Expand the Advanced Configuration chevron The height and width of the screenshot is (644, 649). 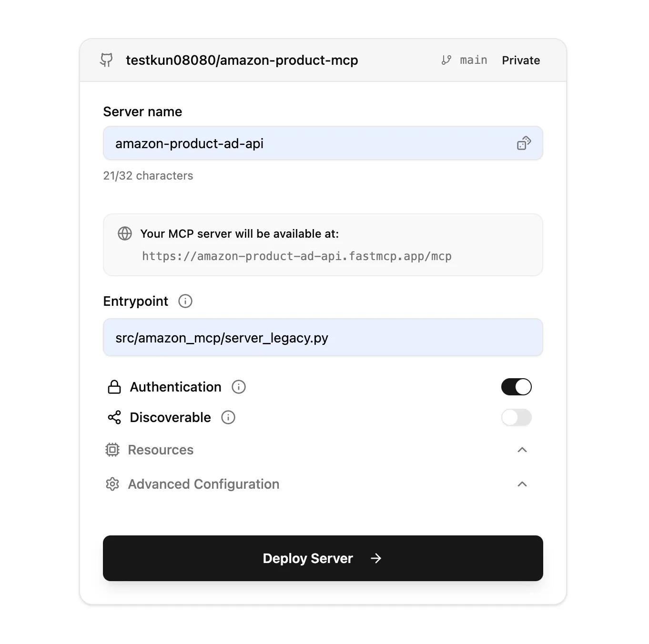pyautogui.click(x=522, y=484)
